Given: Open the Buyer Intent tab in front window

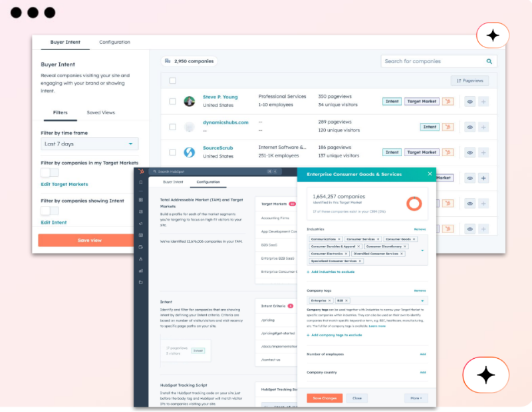Looking at the screenshot, I should (173, 182).
